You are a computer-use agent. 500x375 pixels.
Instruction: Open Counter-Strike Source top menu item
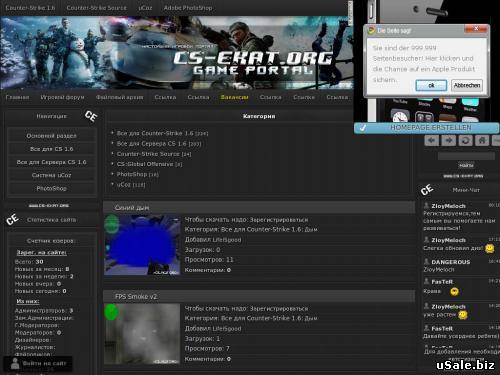[x=96, y=8]
